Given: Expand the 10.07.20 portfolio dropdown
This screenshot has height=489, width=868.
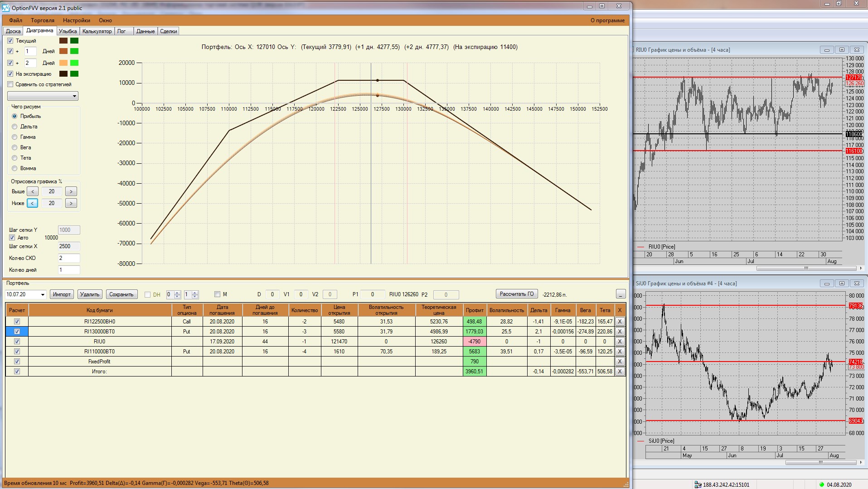Looking at the screenshot, I should pyautogui.click(x=43, y=294).
